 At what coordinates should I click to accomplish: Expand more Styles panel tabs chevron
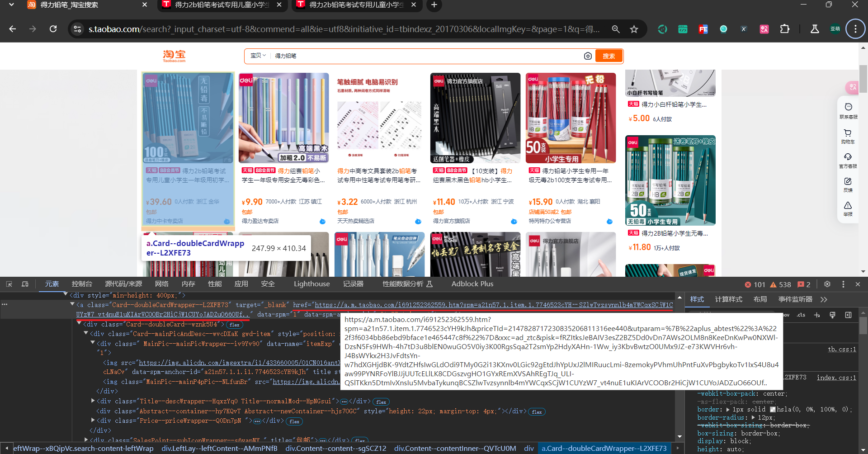(824, 299)
